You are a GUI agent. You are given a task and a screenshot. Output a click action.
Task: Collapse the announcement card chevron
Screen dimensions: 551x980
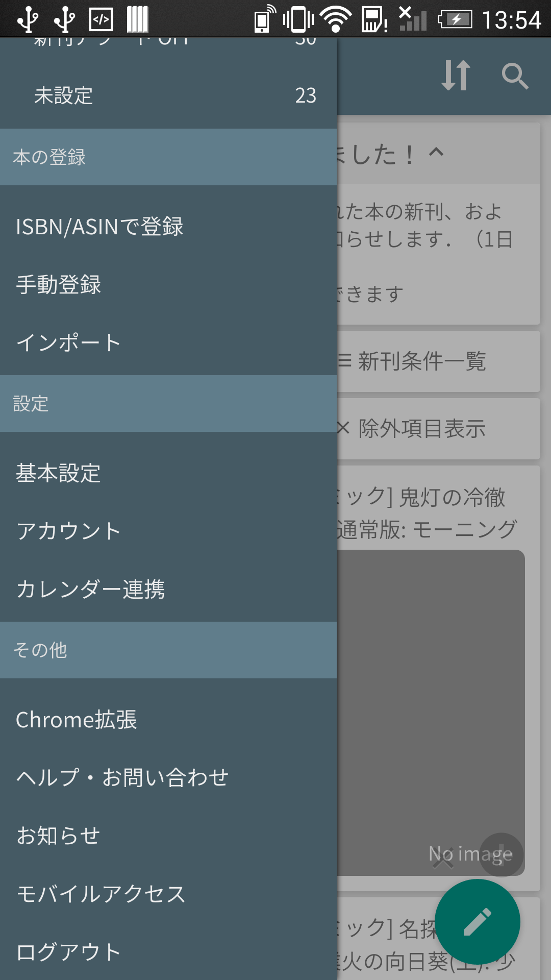(x=436, y=152)
